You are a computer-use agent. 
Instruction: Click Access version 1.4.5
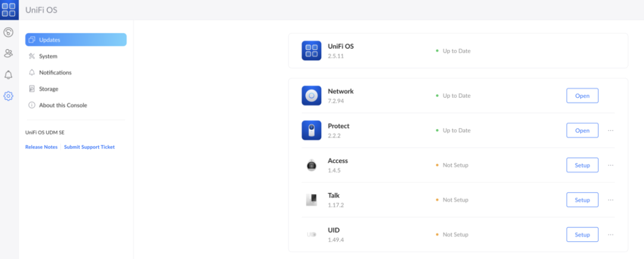335,170
